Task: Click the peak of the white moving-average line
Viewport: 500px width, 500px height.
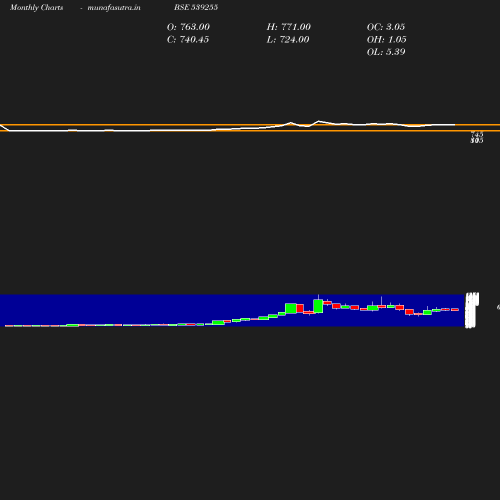Action: 319,121
